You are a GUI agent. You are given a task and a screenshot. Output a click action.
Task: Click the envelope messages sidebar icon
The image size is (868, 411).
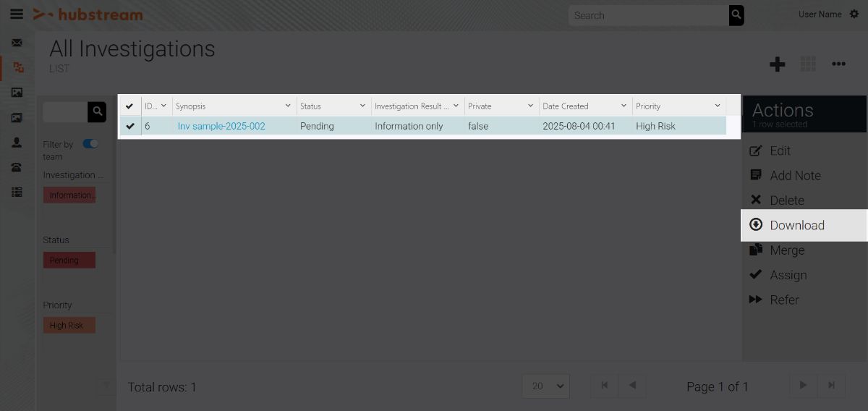[17, 43]
